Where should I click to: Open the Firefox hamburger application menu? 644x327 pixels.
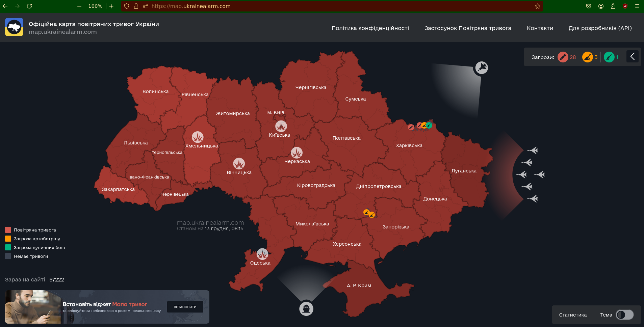coord(637,6)
